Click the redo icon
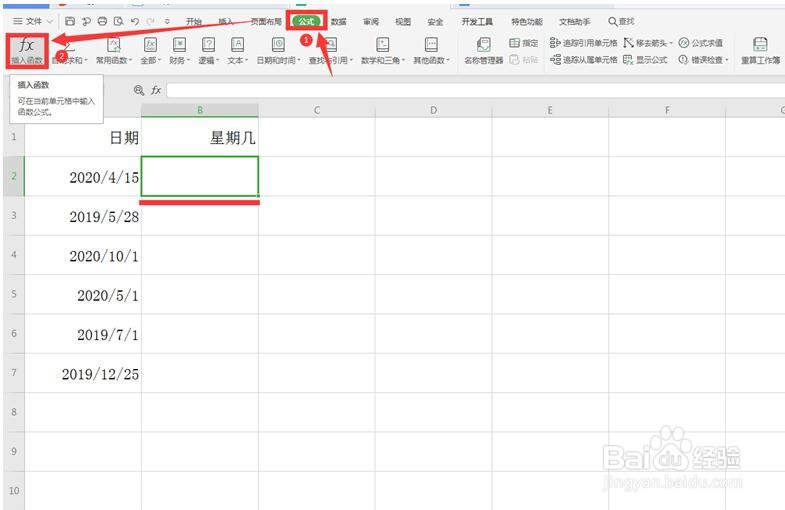The height and width of the screenshot is (510, 785). point(150,21)
